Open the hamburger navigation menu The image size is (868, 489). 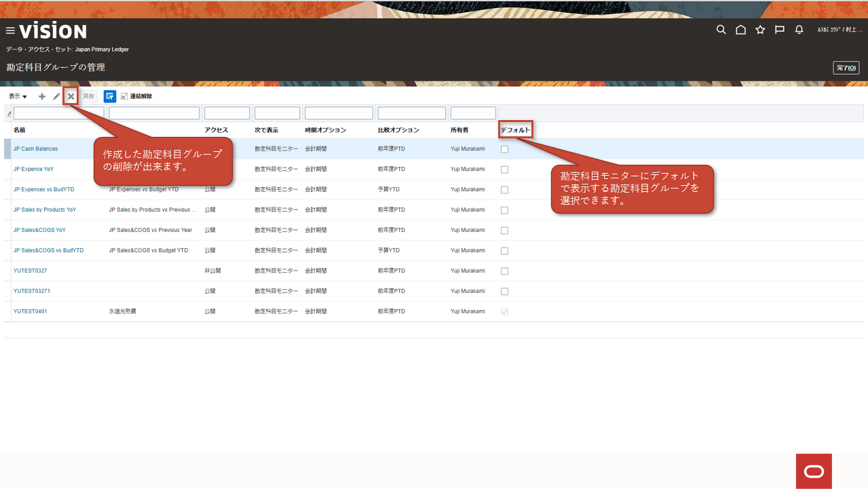point(10,31)
